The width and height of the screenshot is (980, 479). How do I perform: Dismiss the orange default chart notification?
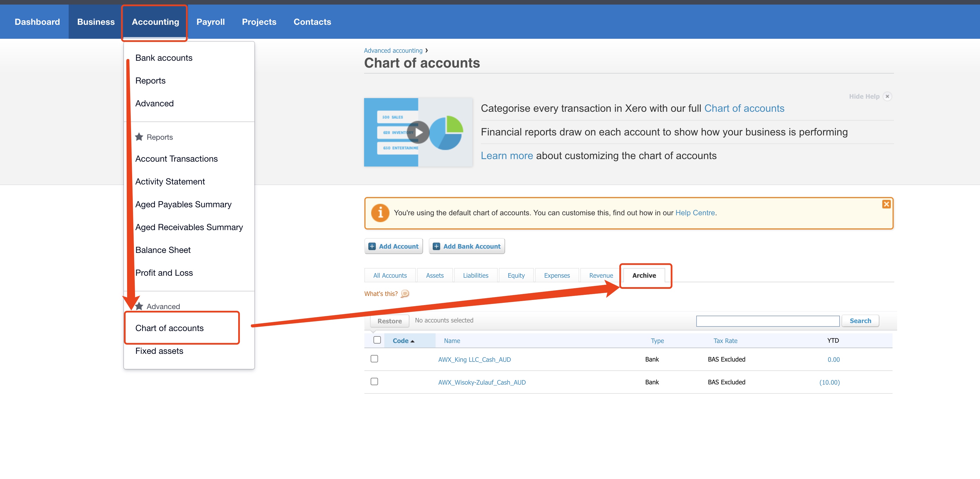(886, 204)
